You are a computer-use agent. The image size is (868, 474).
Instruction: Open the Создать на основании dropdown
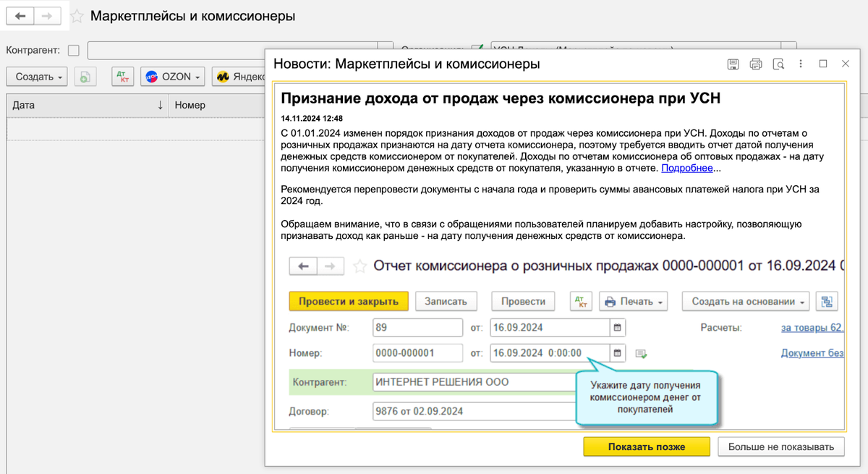745,301
